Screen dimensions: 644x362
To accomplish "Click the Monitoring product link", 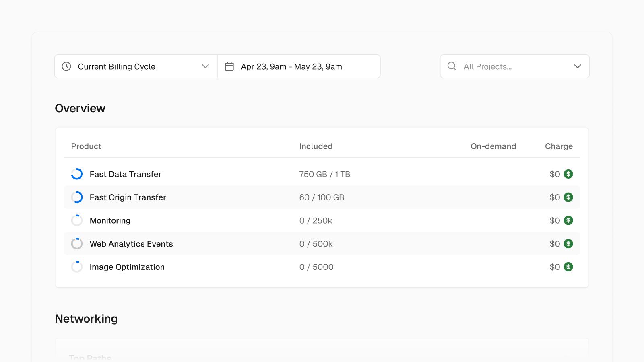I will click(x=110, y=220).
